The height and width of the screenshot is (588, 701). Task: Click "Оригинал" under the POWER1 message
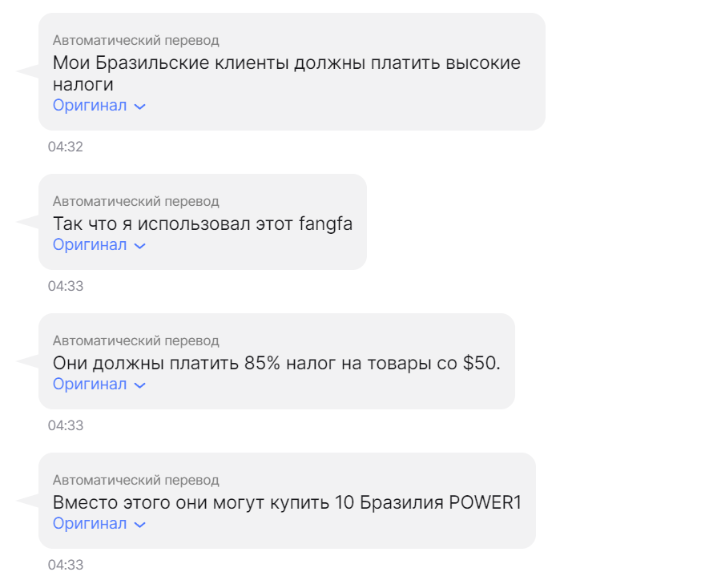90,524
